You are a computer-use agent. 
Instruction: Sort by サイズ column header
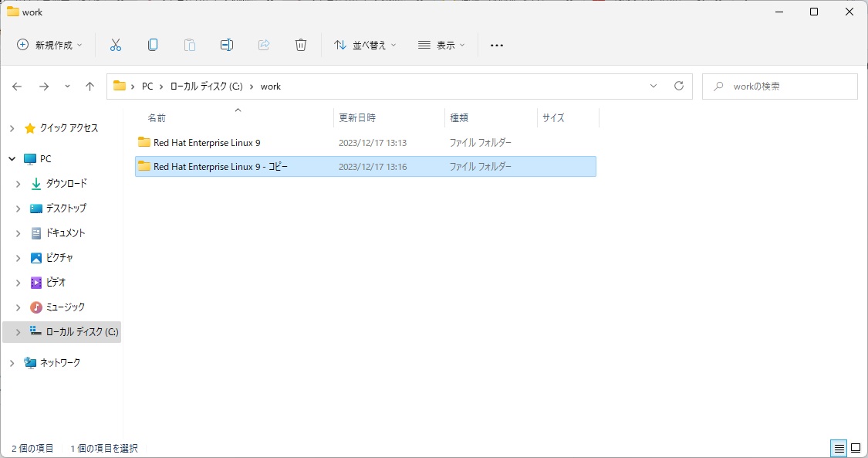click(553, 117)
